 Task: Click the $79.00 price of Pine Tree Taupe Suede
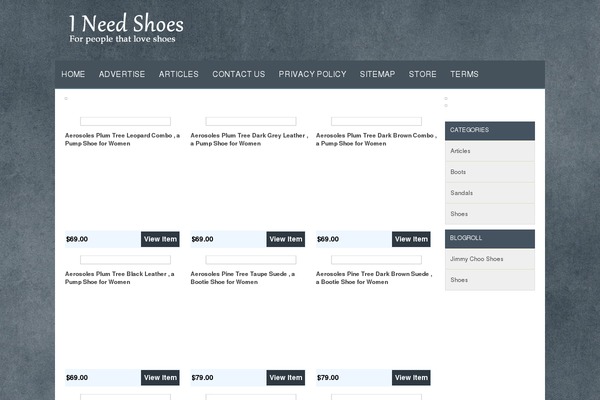[202, 378]
